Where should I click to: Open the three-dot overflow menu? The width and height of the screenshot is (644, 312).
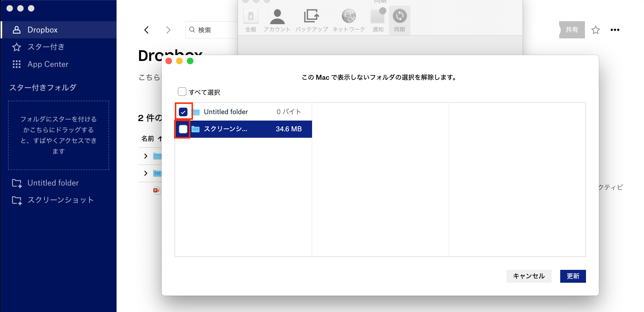(x=615, y=30)
